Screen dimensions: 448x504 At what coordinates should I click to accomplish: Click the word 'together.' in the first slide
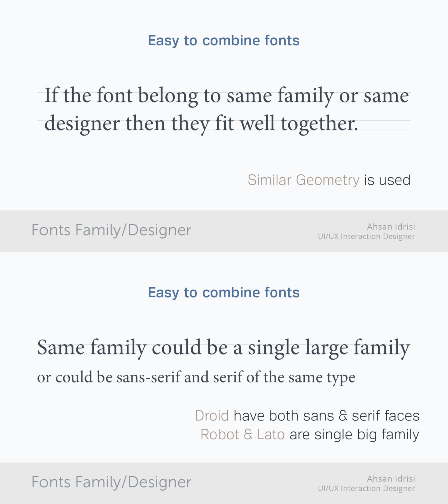[x=319, y=124]
